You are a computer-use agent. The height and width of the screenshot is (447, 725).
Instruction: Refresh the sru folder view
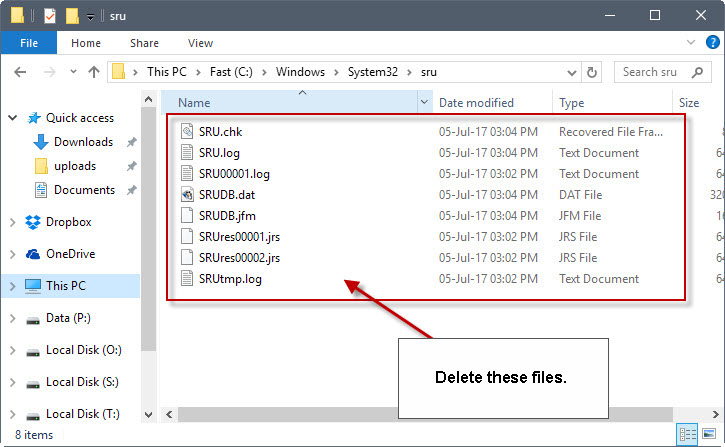point(591,73)
